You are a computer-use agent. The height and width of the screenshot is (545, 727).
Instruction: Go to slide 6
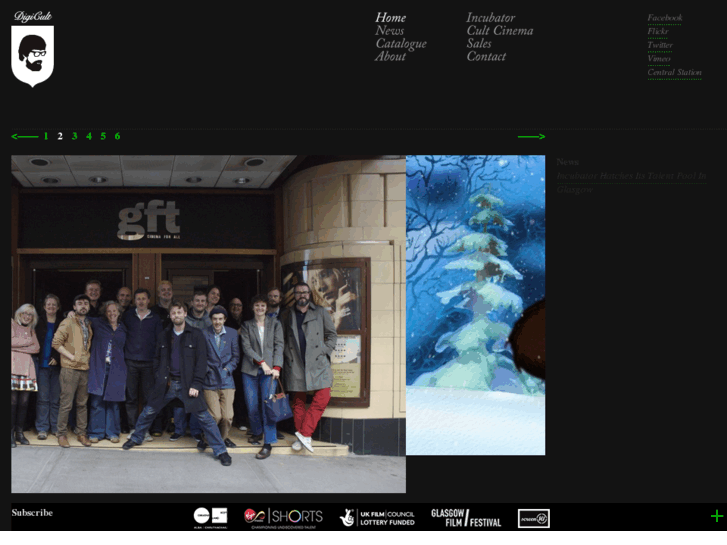point(117,136)
